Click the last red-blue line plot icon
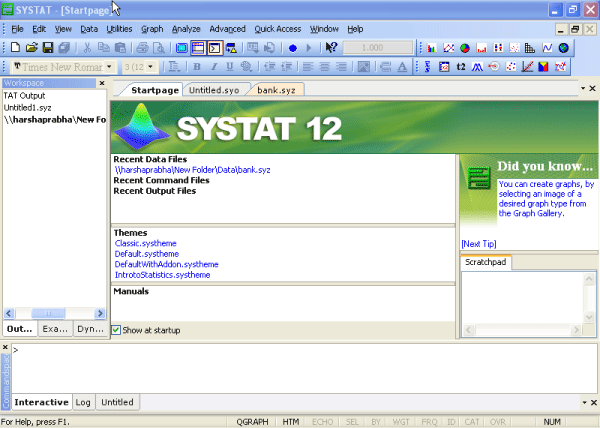 [560, 67]
